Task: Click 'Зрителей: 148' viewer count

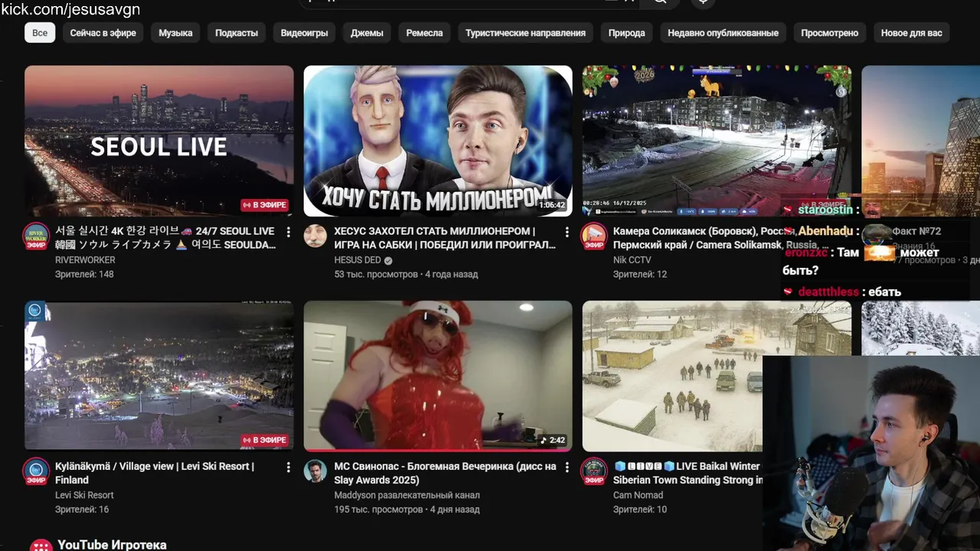Action: coord(84,274)
